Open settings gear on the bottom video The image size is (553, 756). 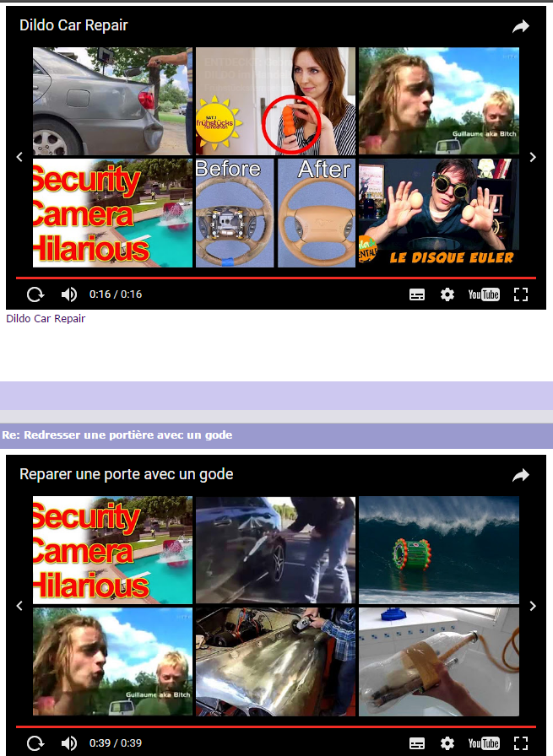click(x=447, y=743)
